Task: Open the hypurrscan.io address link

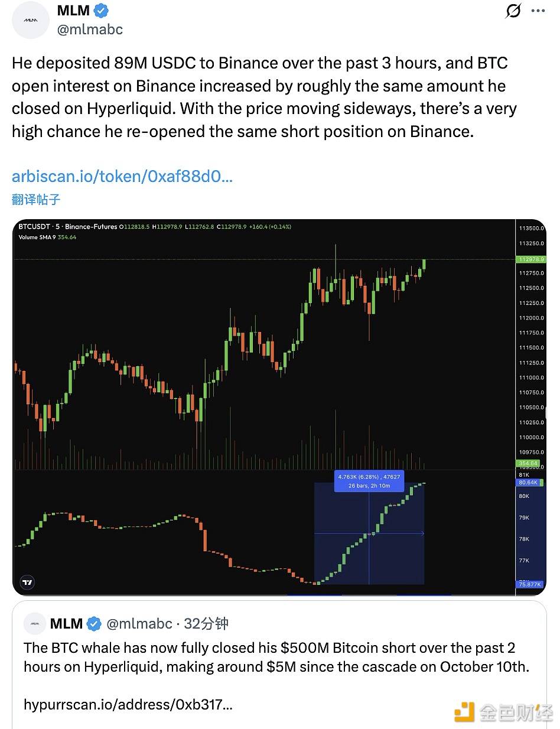Action: click(x=128, y=704)
